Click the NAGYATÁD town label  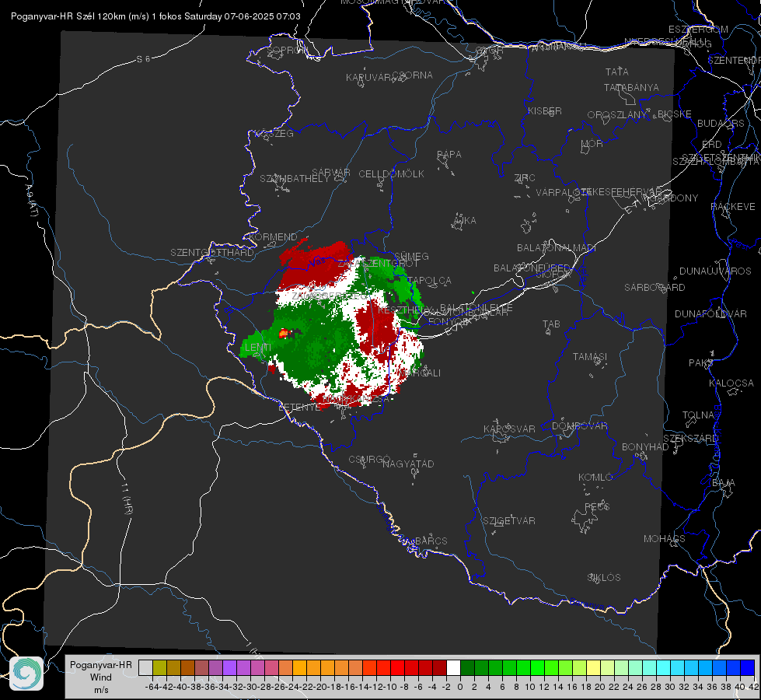[x=408, y=464]
